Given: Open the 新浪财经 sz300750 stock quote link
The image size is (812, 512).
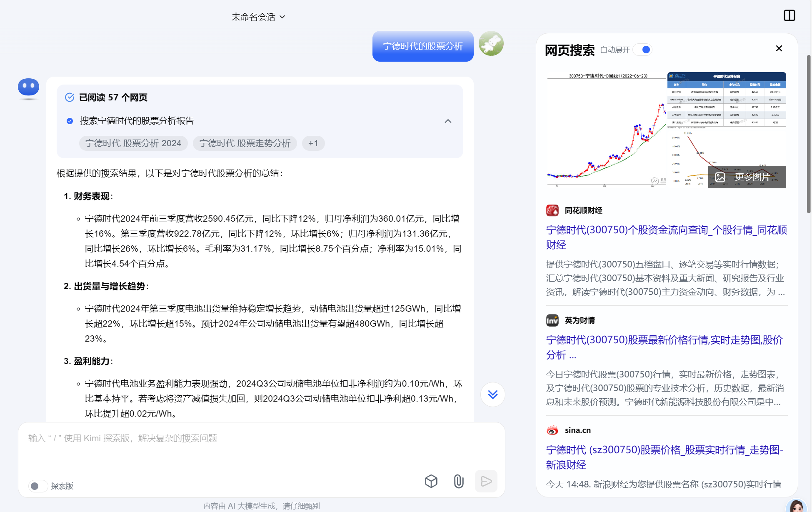Looking at the screenshot, I should pos(665,457).
